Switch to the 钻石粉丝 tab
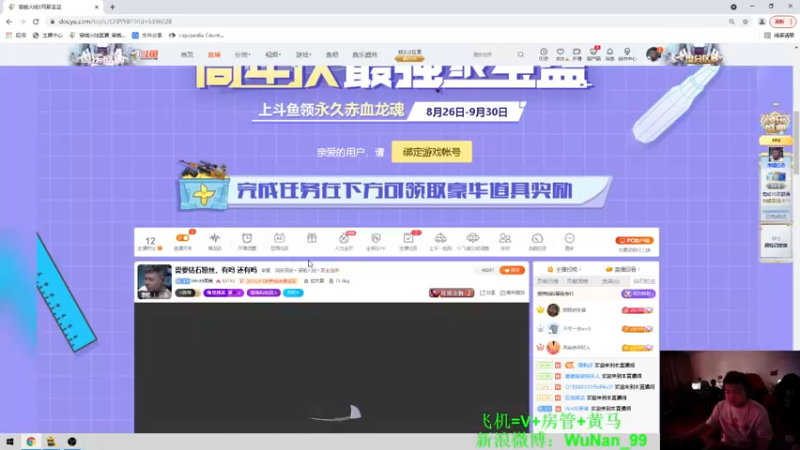 click(x=644, y=281)
